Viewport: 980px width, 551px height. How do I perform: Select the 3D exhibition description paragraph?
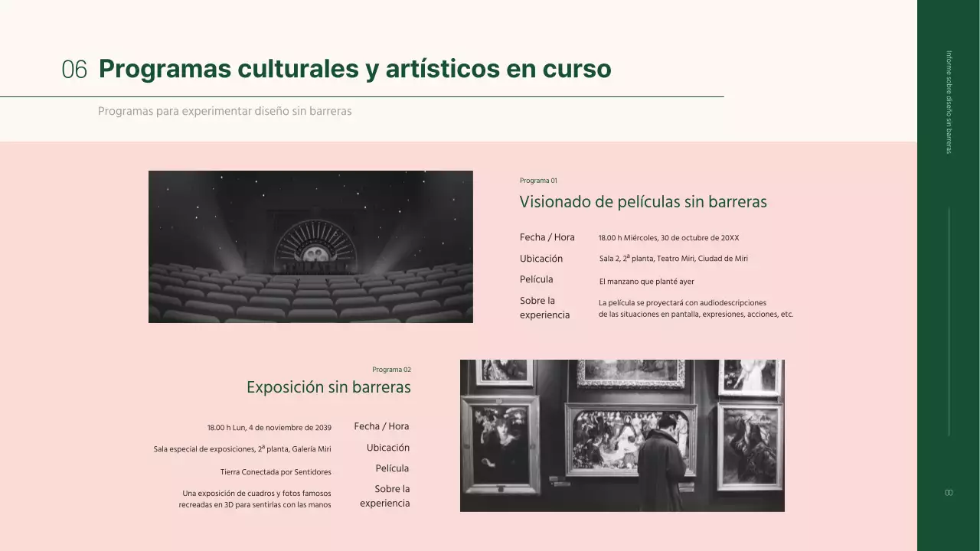click(x=256, y=499)
